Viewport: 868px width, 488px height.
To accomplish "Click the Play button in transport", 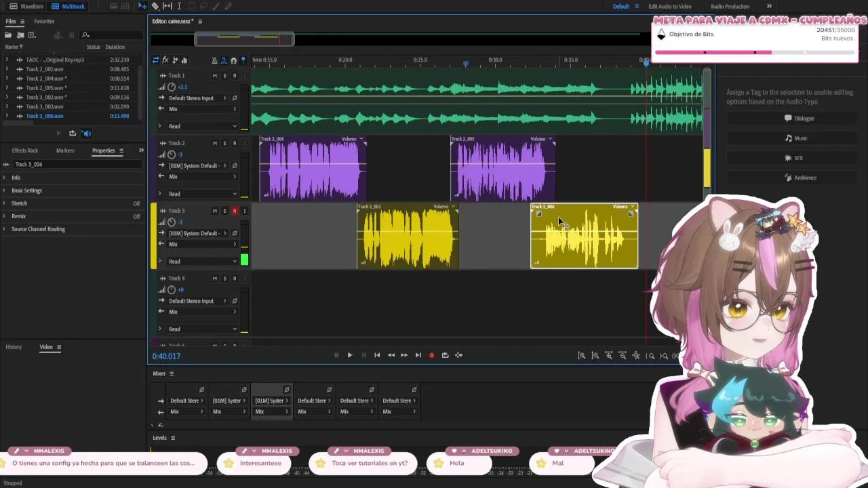I will [x=350, y=355].
